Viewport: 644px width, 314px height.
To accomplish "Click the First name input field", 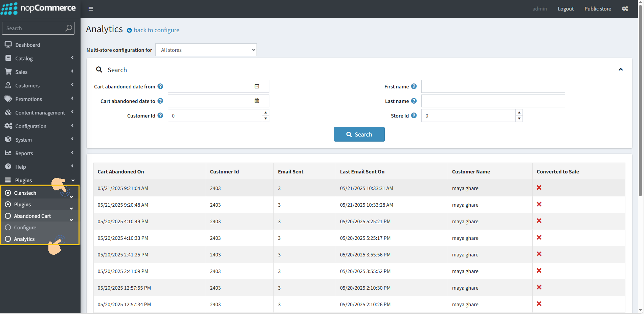I will click(493, 86).
